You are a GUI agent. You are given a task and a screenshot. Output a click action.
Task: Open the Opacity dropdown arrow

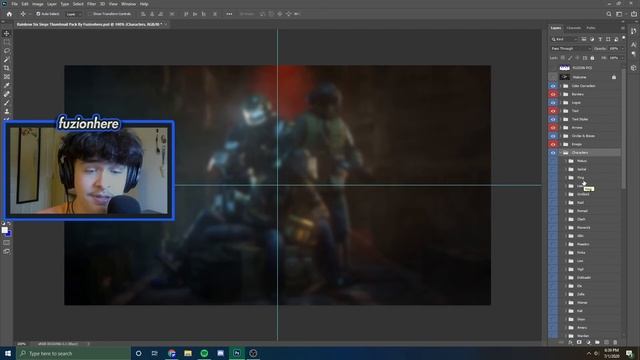click(x=622, y=49)
